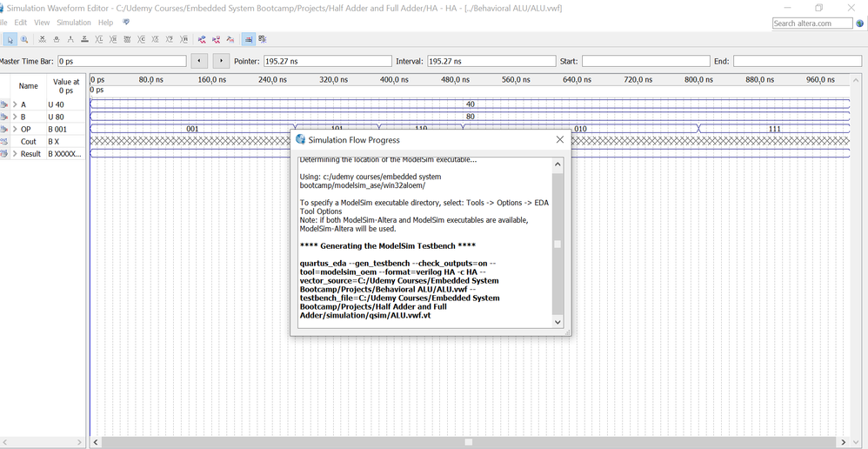
Task: Click the input pin icon for signal A
Action: (x=4, y=104)
